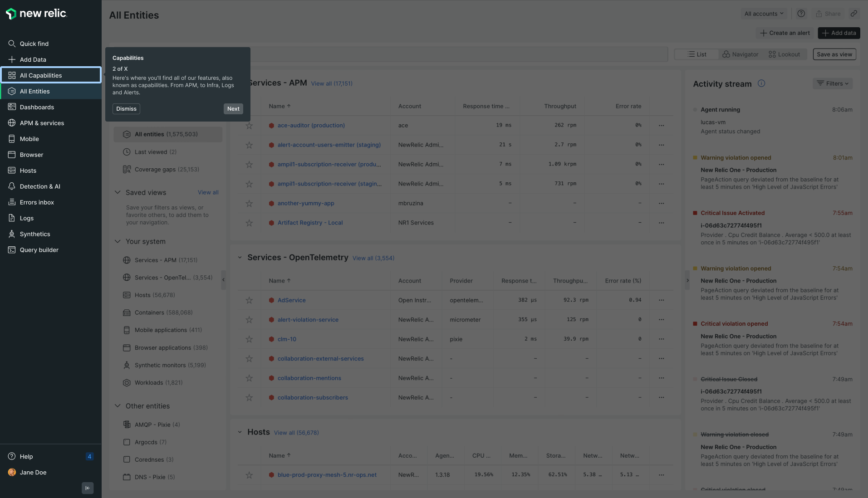
Task: Open Dashboards from the sidebar
Action: (51, 107)
